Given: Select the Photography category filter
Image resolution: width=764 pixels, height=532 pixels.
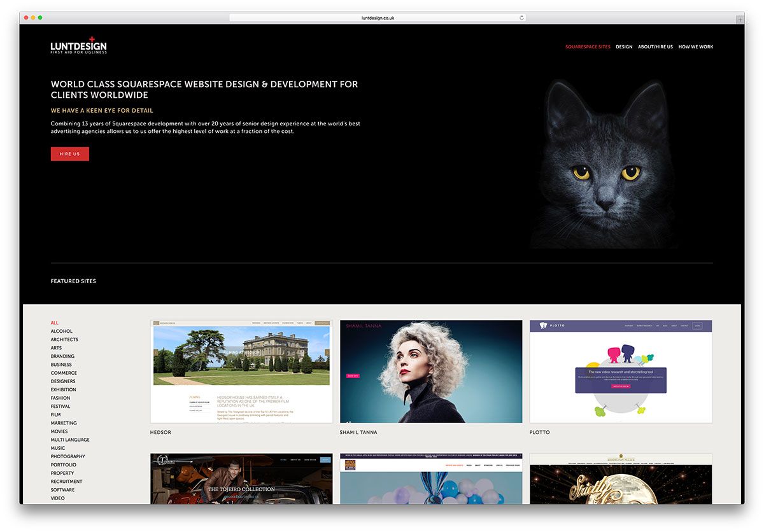Looking at the screenshot, I should (67, 456).
